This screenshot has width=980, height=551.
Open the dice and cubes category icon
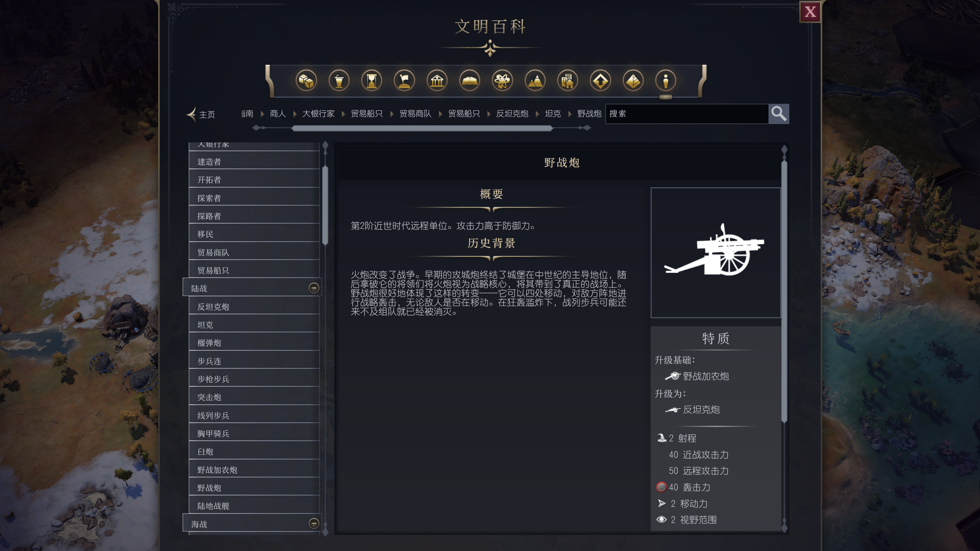click(x=306, y=81)
